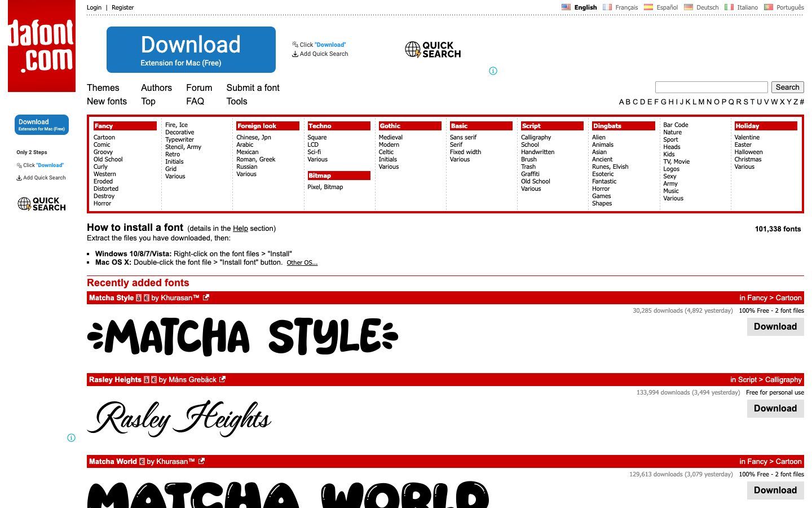Open the Halloween category under Holiday

(749, 152)
